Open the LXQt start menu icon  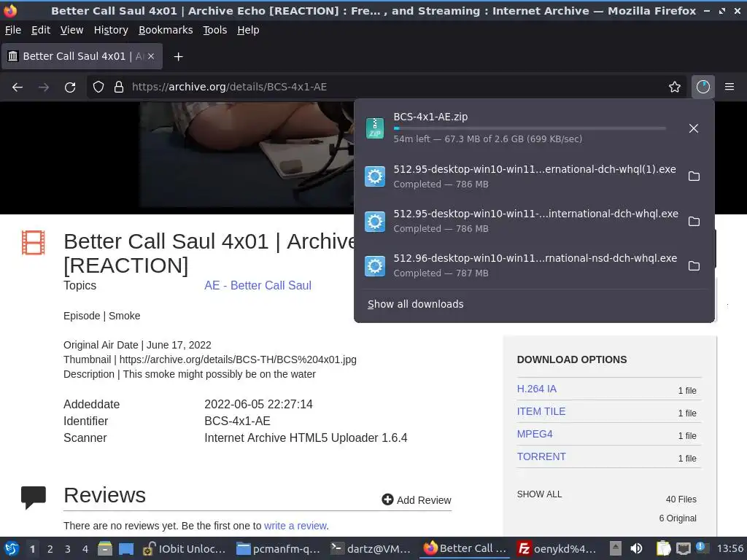(12, 548)
